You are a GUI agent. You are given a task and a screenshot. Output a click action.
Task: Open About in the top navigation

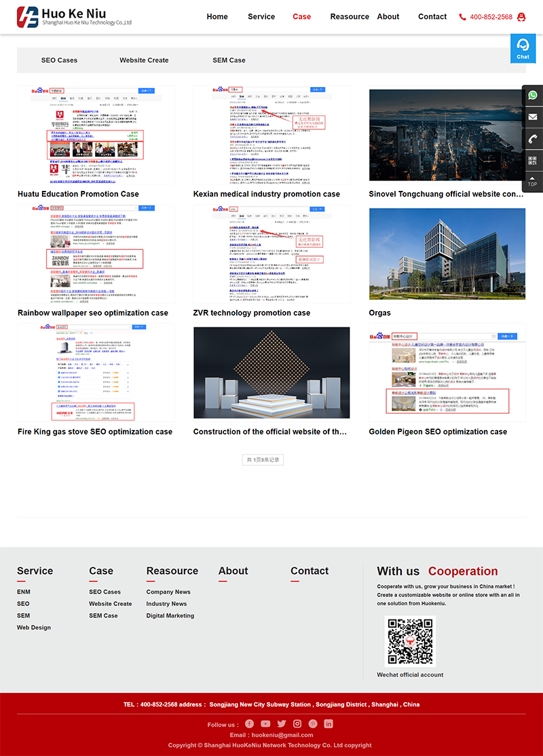tap(388, 17)
